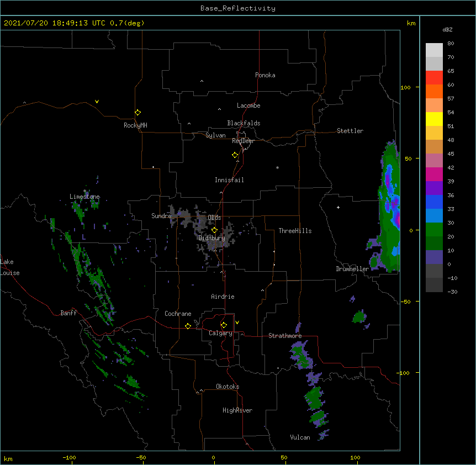Click the red 60 dBZ legend swatch
Screen dimensions: 476x465
click(434, 78)
